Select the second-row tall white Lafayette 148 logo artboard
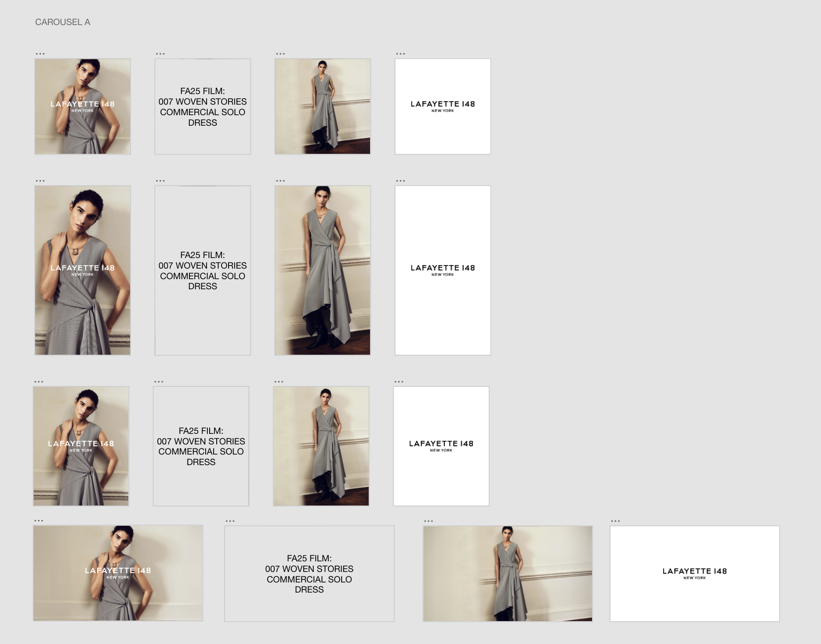 (x=443, y=270)
